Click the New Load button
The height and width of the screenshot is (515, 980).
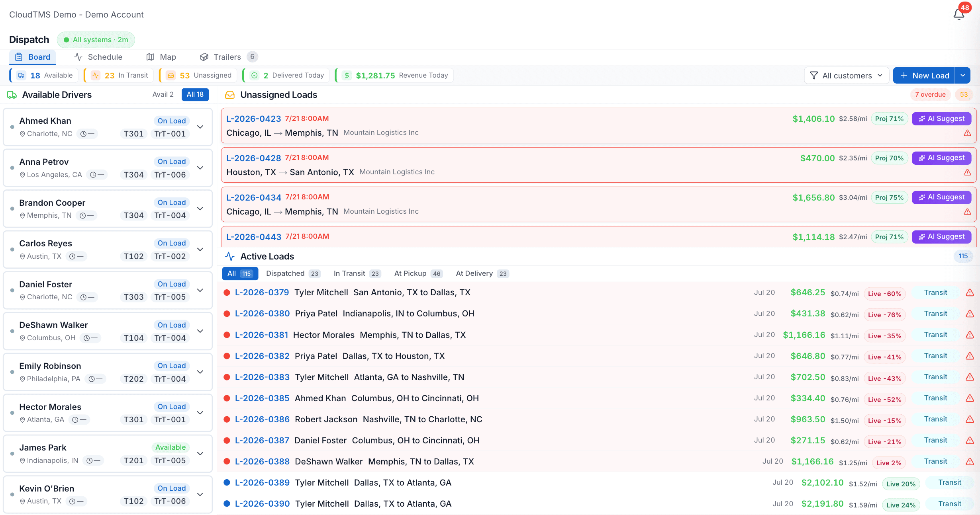tap(924, 75)
